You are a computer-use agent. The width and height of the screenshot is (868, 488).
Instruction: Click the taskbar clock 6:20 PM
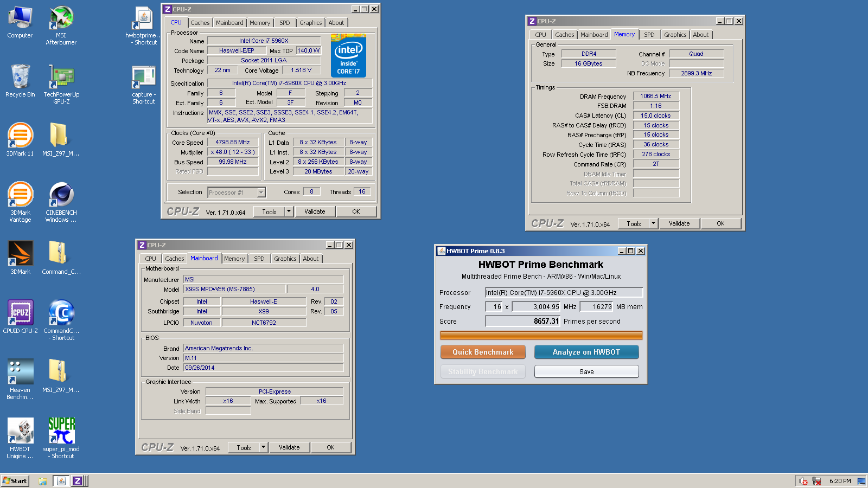coord(840,481)
